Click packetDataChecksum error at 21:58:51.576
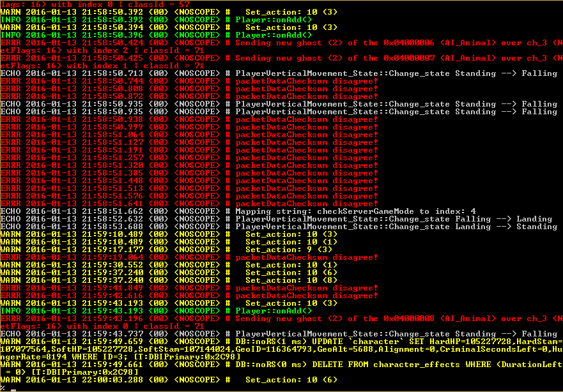This screenshot has width=563, height=392. (x=189, y=196)
